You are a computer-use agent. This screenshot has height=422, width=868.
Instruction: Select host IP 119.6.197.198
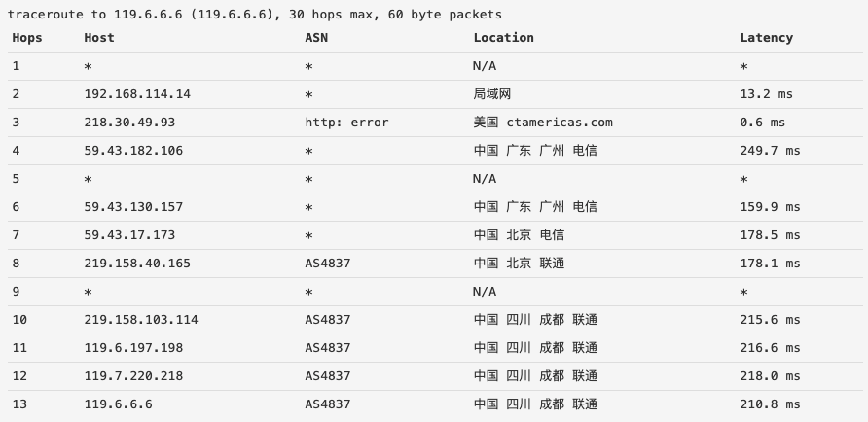[133, 348]
